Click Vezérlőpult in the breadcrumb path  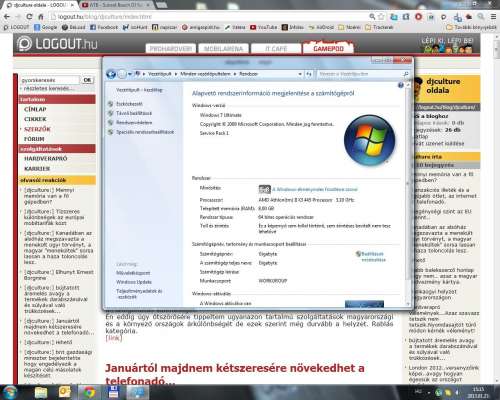(x=160, y=74)
